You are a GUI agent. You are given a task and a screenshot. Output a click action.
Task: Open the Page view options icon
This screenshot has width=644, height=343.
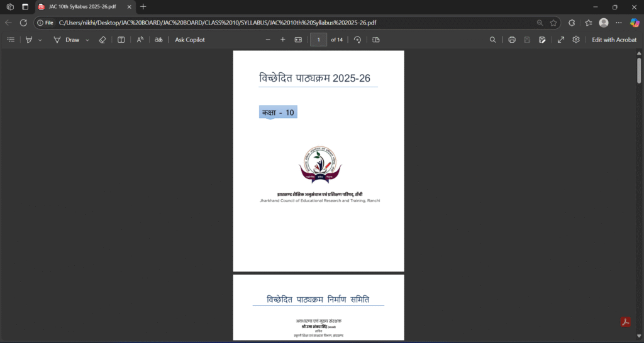376,40
